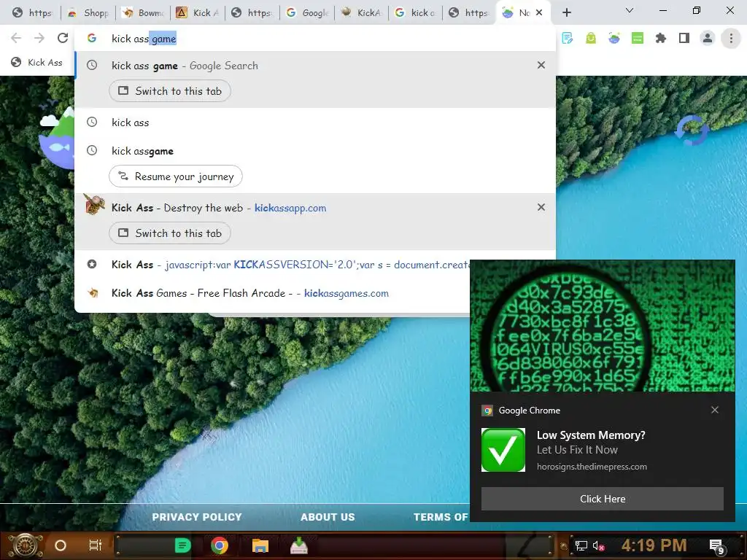Switch to the first Google tab
Screen dimensions: 747x560
(x=307, y=13)
